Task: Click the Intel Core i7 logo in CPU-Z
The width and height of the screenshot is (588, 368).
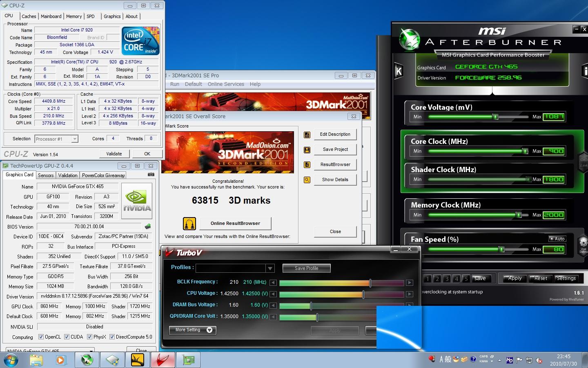Action: [x=141, y=41]
